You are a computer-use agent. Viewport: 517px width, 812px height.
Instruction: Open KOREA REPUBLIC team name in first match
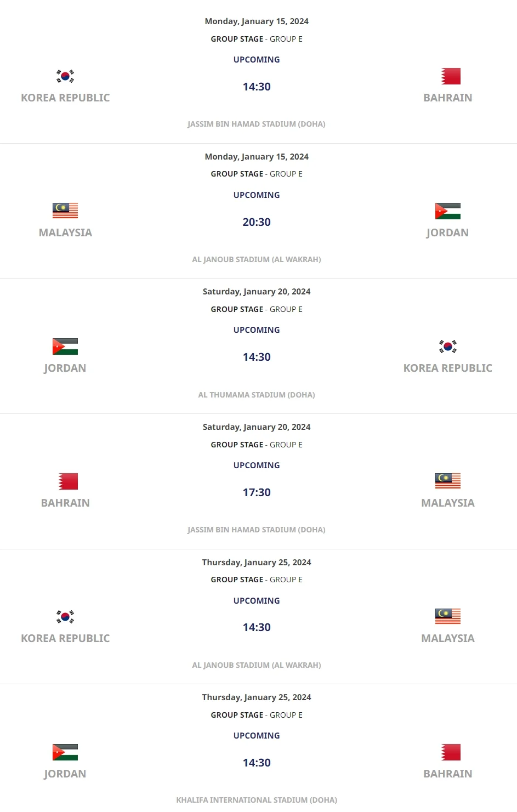[65, 98]
